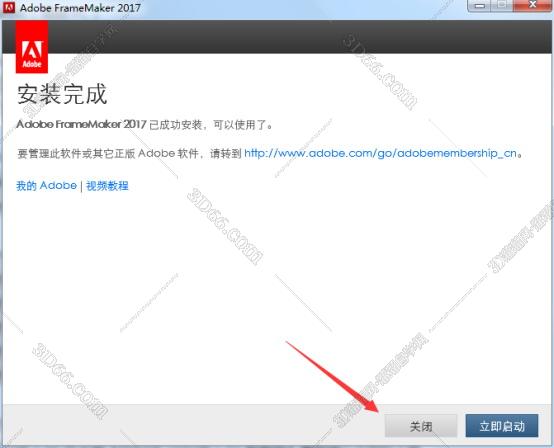Click the 已成功安装，可以使用了 message text
The width and height of the screenshot is (554, 448).
click(211, 125)
